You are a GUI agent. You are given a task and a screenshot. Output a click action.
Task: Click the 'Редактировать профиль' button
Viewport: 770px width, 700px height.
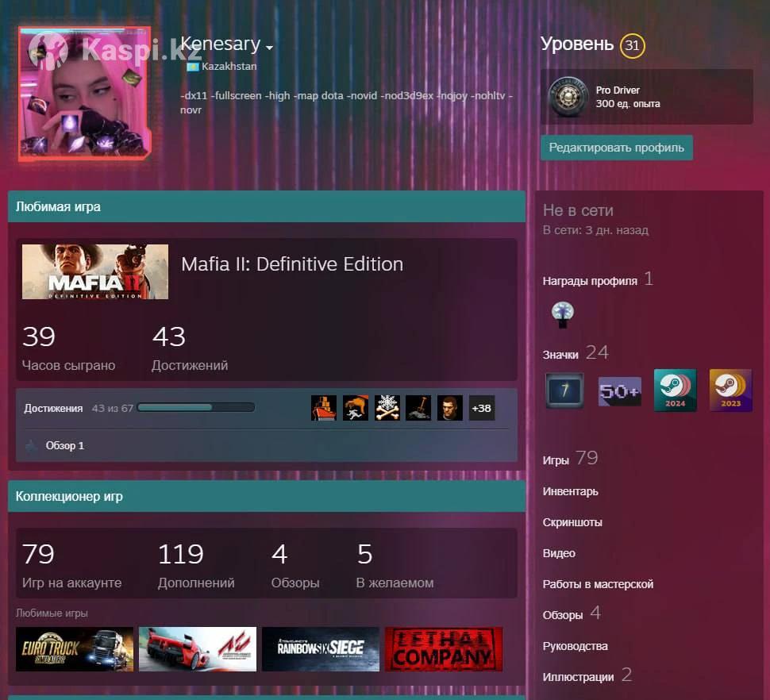616,148
